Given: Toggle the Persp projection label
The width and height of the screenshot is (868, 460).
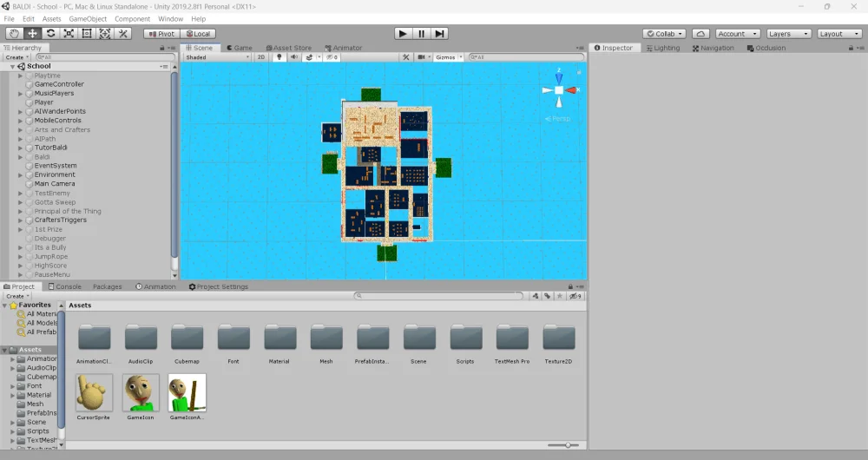Looking at the screenshot, I should coord(557,118).
